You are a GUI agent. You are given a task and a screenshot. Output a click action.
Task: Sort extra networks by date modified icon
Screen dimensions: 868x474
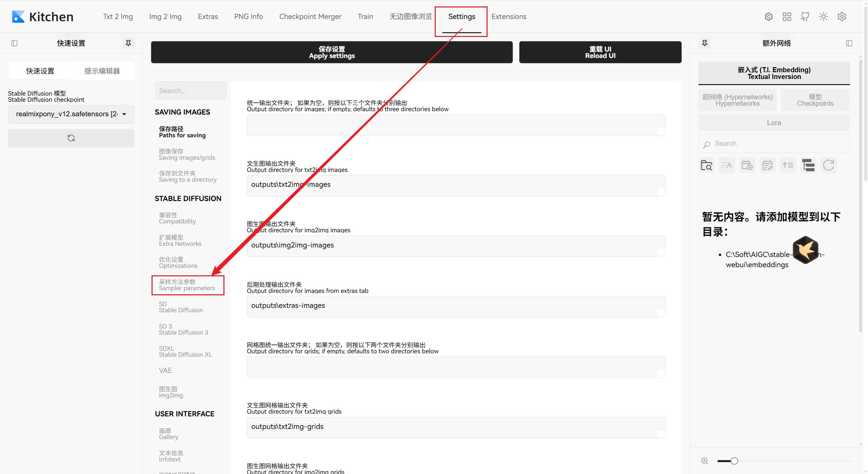click(x=767, y=165)
